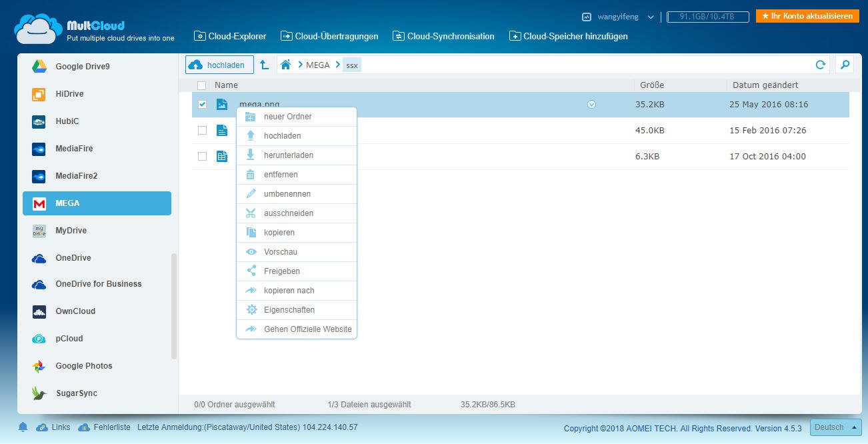This screenshot has height=444, width=868.
Task: Click the storage usage bar 91.1GB/10.4TB
Action: click(707, 17)
